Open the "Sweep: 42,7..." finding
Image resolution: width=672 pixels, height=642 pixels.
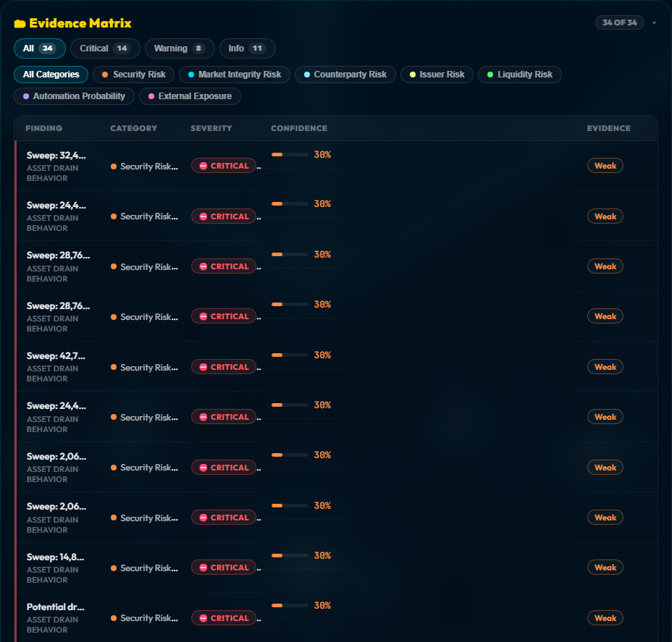(56, 356)
